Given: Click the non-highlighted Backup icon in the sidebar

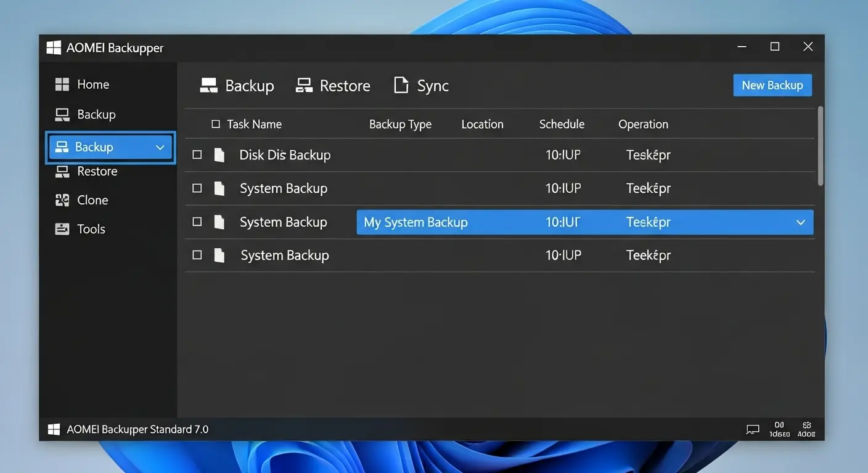Looking at the screenshot, I should click(62, 115).
